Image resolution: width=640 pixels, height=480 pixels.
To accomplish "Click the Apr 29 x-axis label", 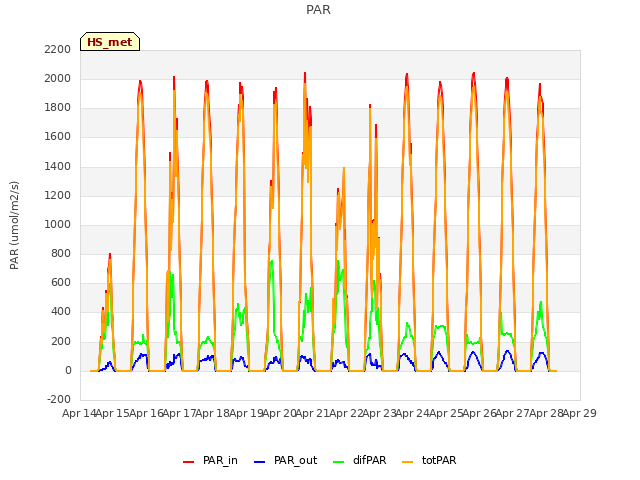I will pyautogui.click(x=580, y=413).
